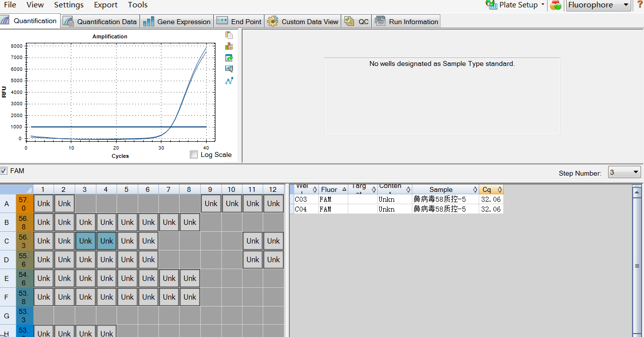
Task: Open the Tools menu
Action: click(x=138, y=5)
